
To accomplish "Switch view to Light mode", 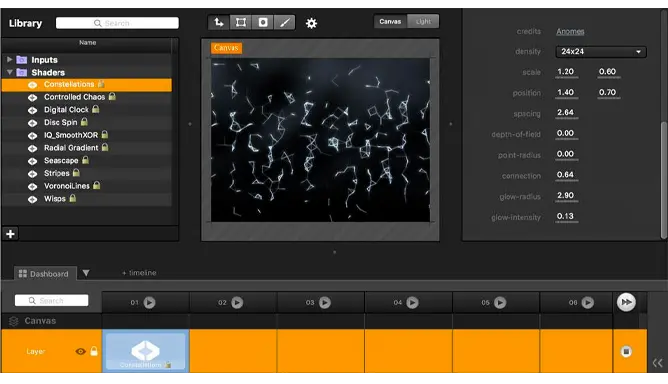I will (x=423, y=21).
